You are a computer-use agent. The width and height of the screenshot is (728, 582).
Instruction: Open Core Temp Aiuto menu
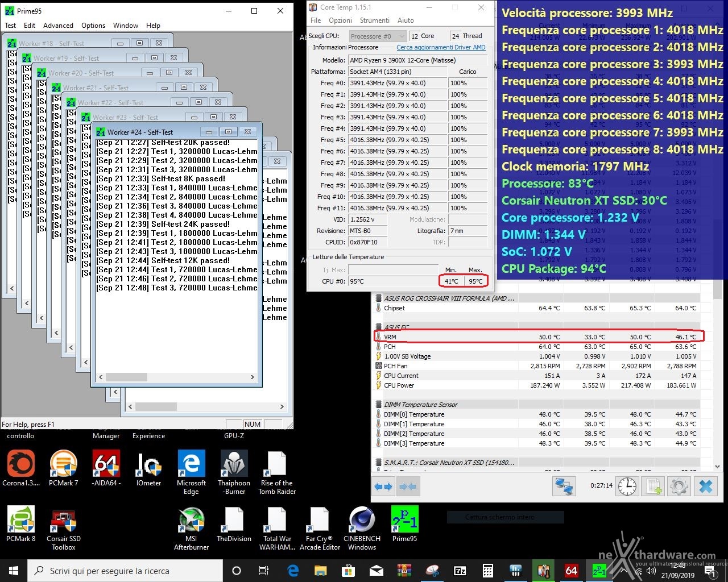pyautogui.click(x=406, y=20)
